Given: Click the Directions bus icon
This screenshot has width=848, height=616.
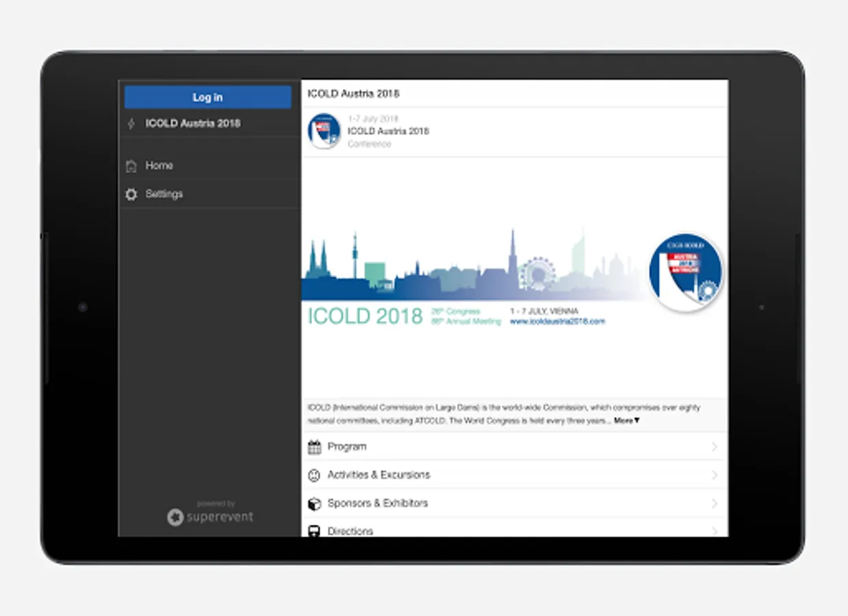Looking at the screenshot, I should [314, 531].
